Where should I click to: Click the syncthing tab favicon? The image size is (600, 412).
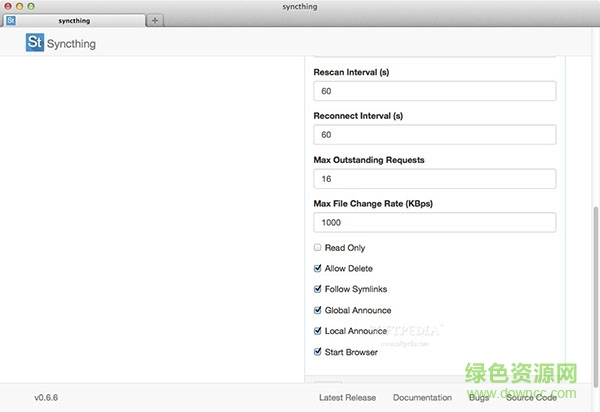[11, 20]
